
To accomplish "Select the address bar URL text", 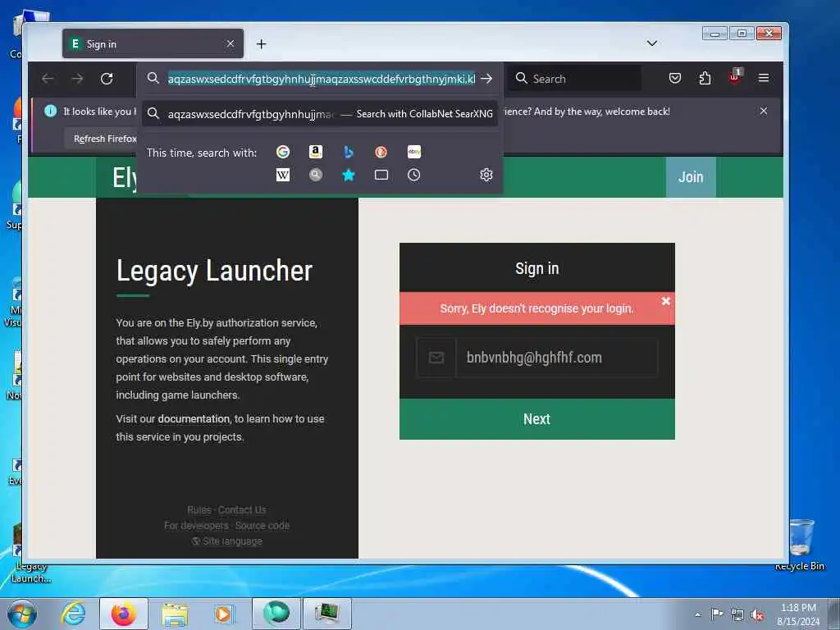I will point(322,79).
